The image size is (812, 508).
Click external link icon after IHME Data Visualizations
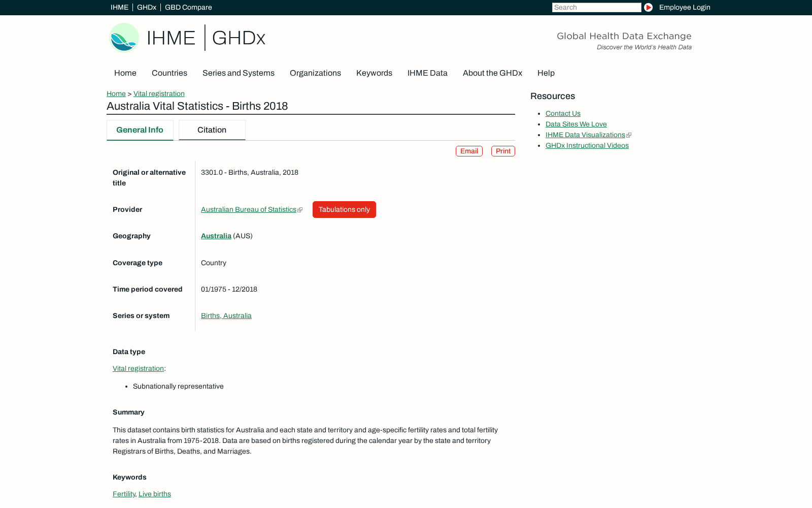click(x=629, y=135)
